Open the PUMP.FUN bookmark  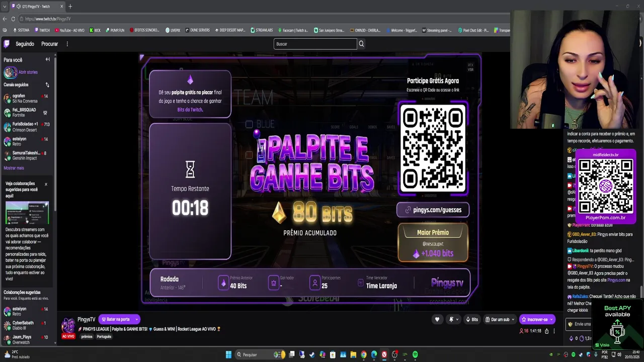115,30
